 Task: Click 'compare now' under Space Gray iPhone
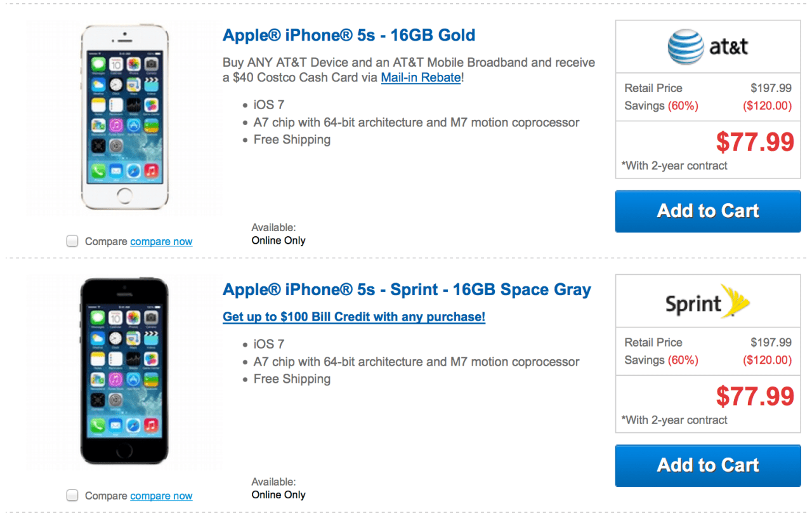coord(161,496)
